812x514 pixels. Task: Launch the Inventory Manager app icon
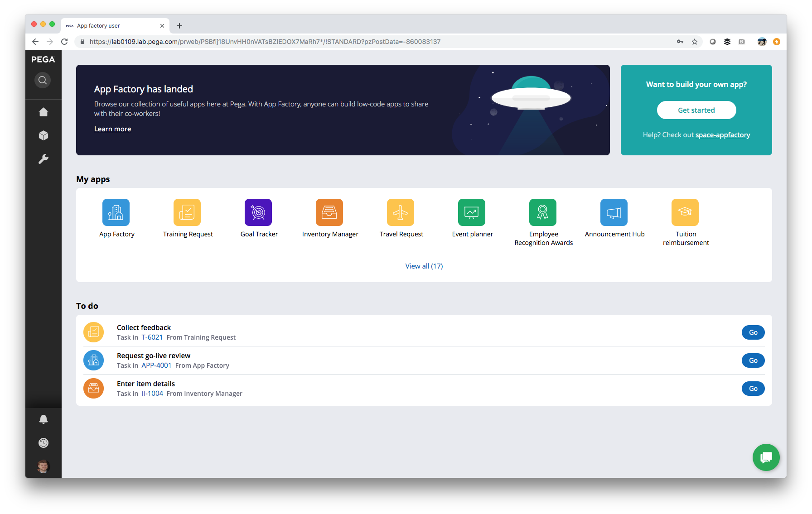329,212
